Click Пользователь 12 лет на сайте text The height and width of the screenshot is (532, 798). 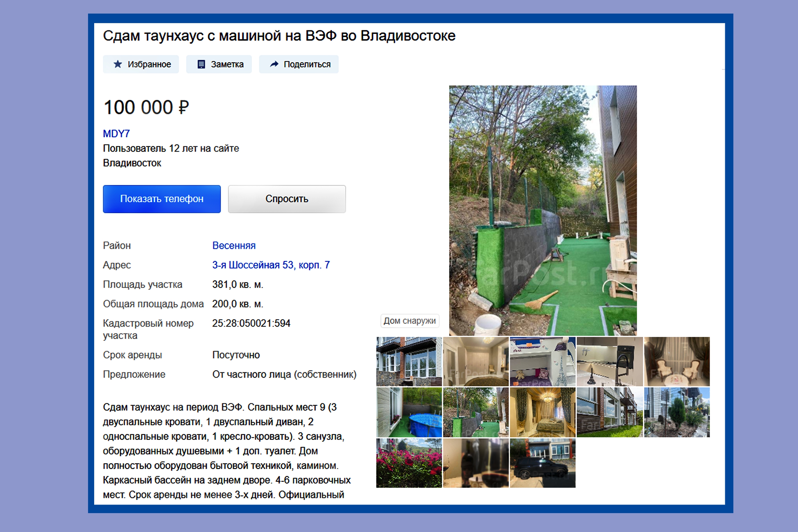[171, 148]
